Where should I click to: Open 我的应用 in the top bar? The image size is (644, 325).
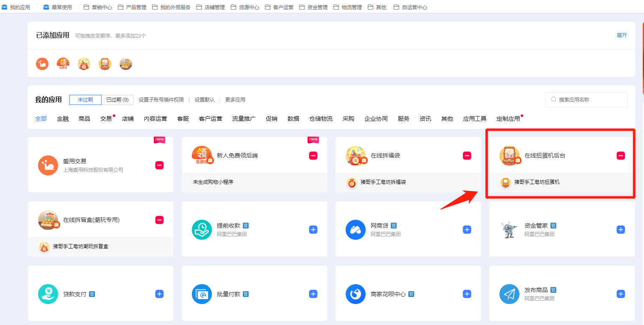tap(16, 7)
